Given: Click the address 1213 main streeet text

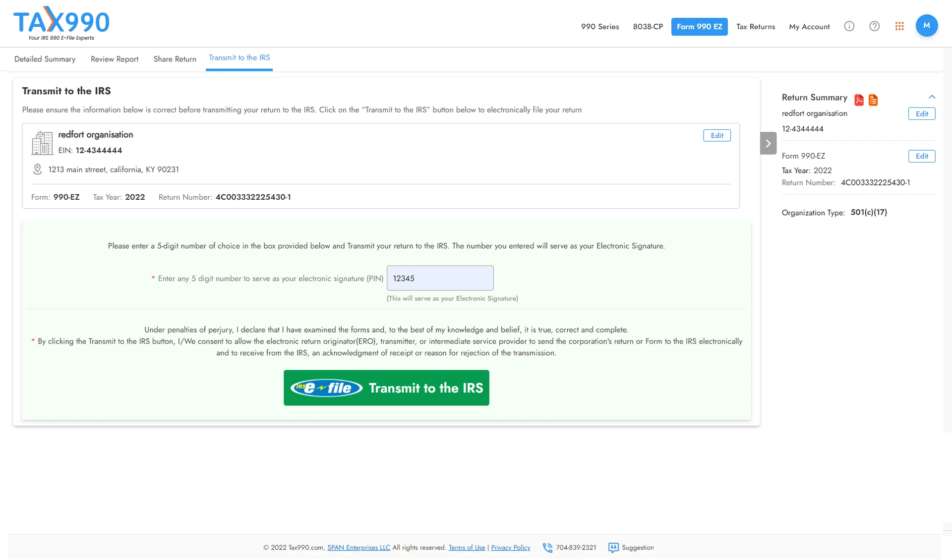Looking at the screenshot, I should [x=114, y=169].
